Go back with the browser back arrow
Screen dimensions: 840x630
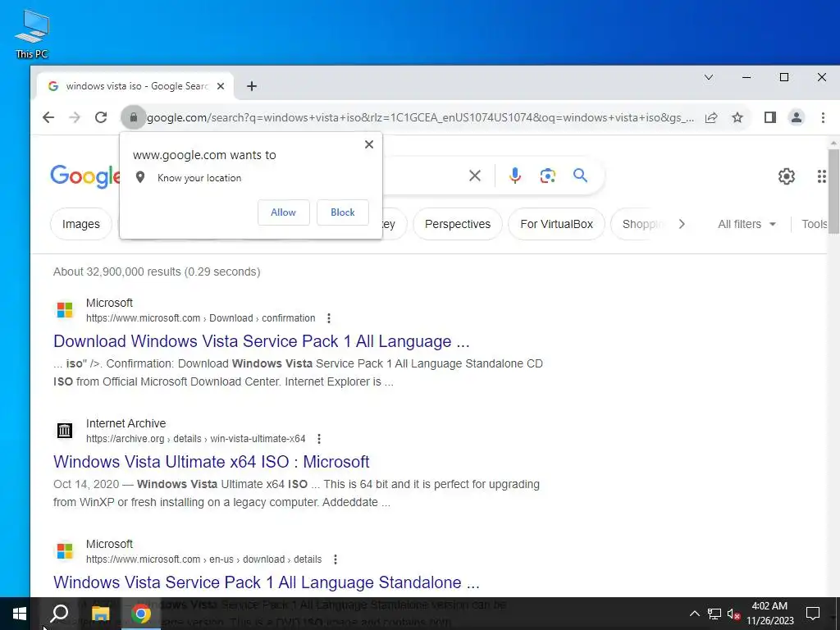click(48, 117)
